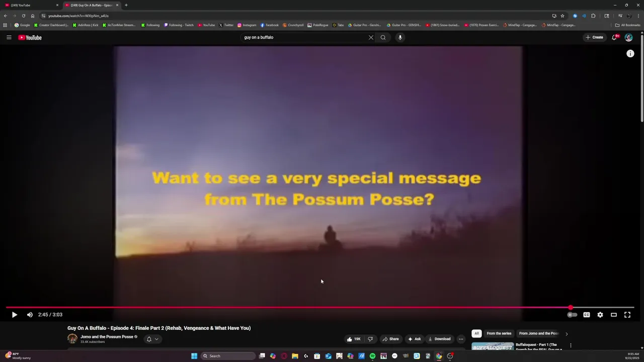Open Microsoft Store from taskbar

pyautogui.click(x=317, y=356)
